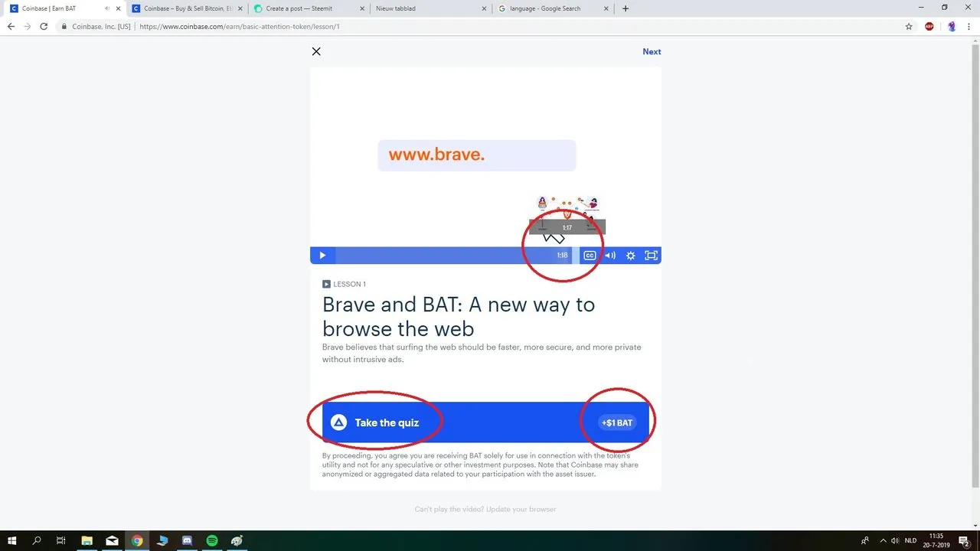The width and height of the screenshot is (980, 551).
Task: Go forward in browser history
Action: point(28,26)
